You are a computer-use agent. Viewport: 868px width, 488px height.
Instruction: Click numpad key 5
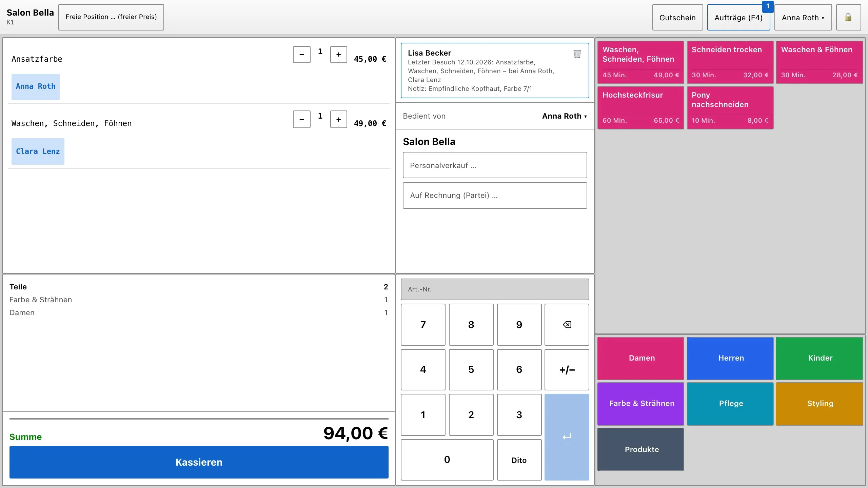click(471, 370)
